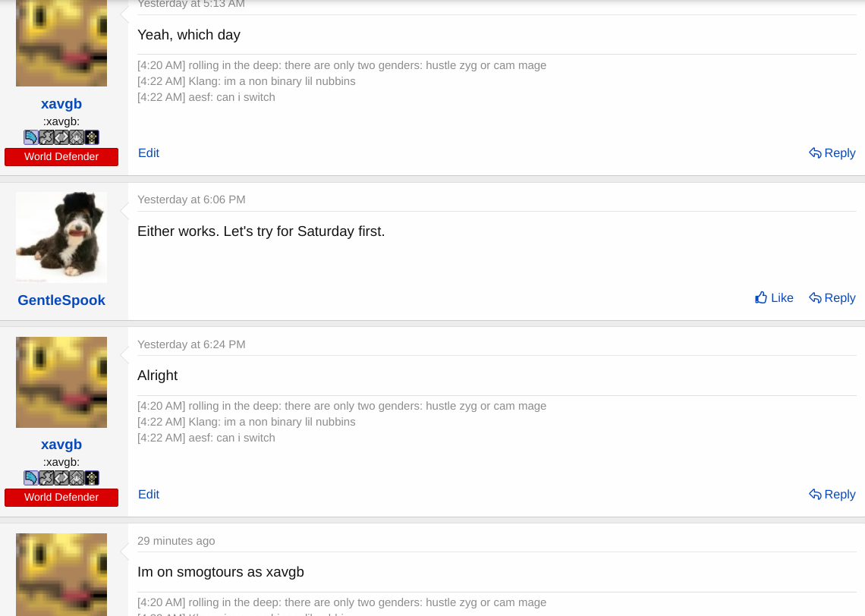This screenshot has height=616, width=865.
Task: Click black-and-gold badge beside the "Alright" post
Action: click(92, 478)
